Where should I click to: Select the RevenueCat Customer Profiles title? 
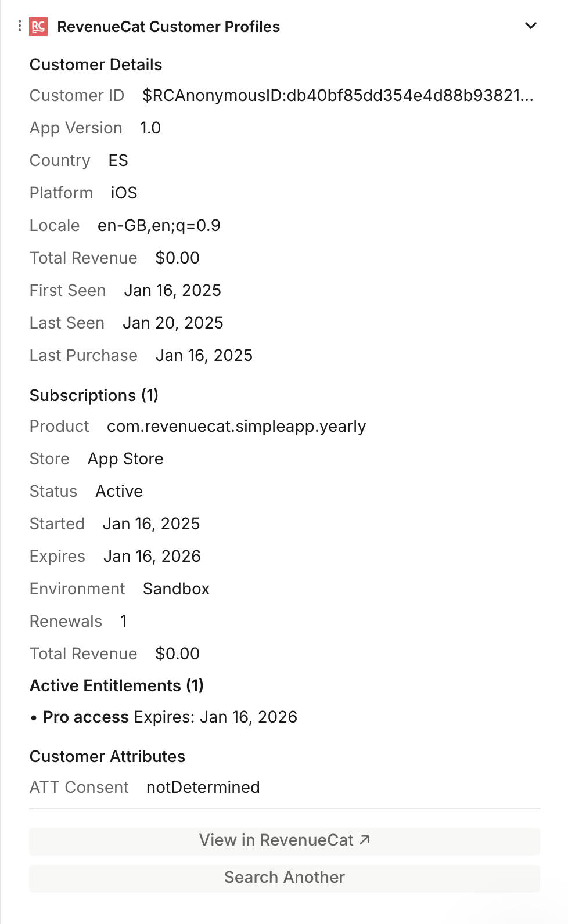pos(168,26)
